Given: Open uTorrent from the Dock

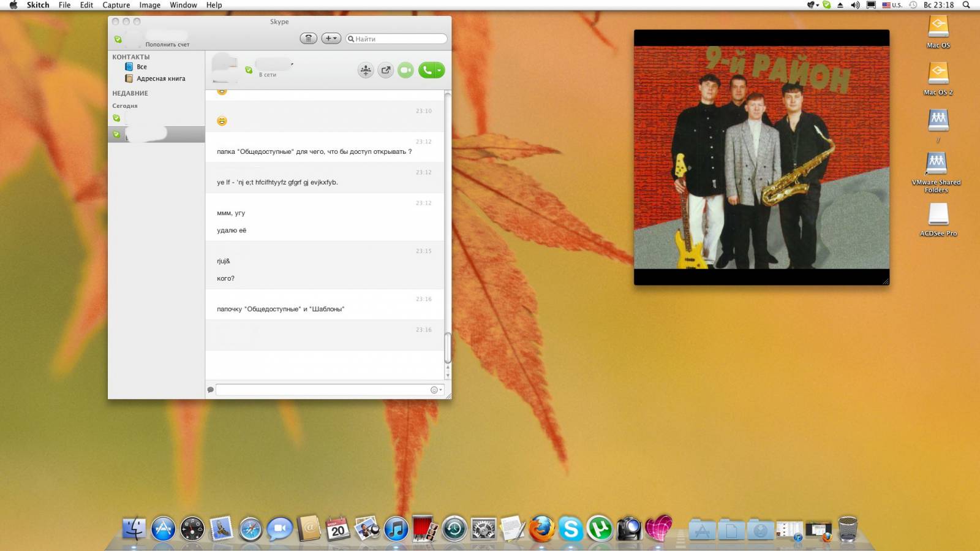Looking at the screenshot, I should pos(600,529).
